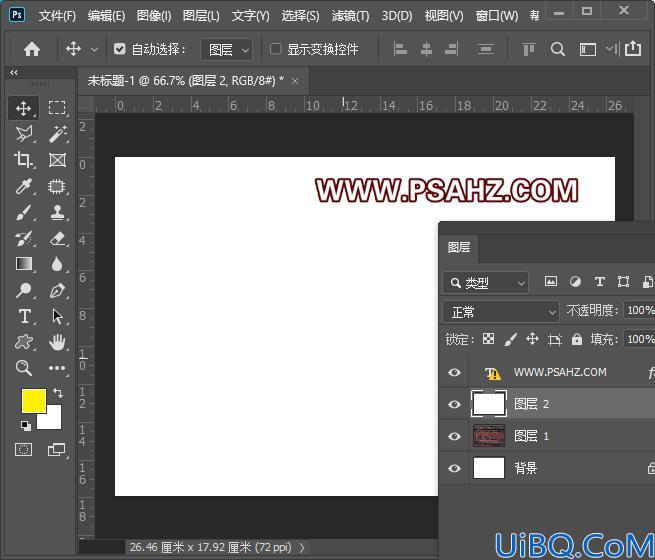Filter layers by text type
This screenshot has width=655, height=560.
[599, 281]
